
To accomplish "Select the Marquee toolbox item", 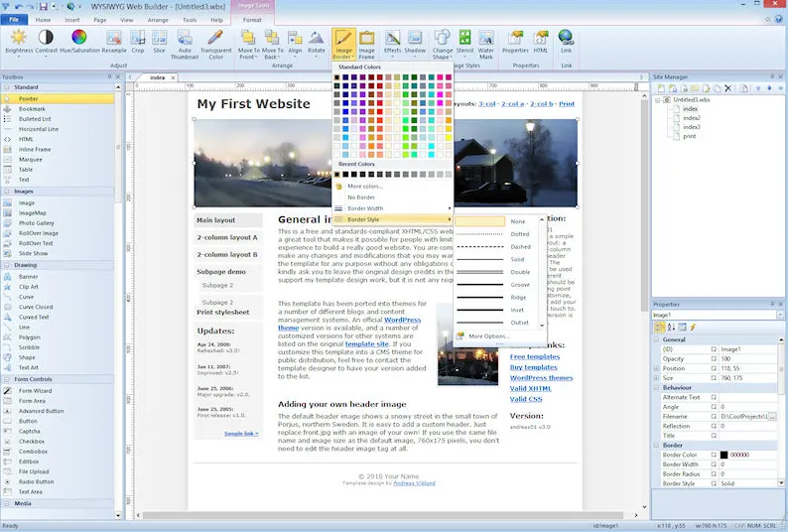I will point(30,160).
